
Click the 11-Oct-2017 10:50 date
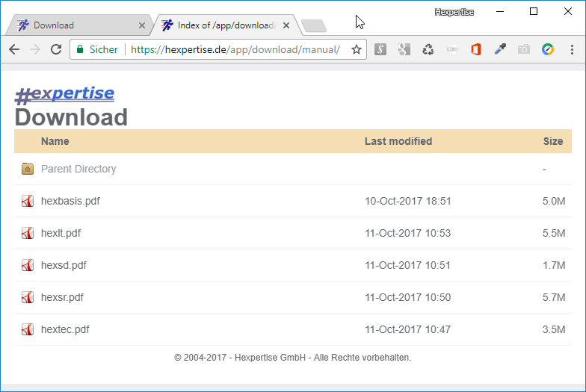pos(408,297)
